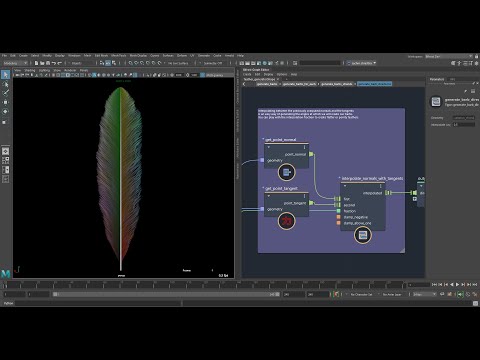This screenshot has height=360, width=480.
Task: Toggle the Snap to curves icon
Action: [136, 63]
